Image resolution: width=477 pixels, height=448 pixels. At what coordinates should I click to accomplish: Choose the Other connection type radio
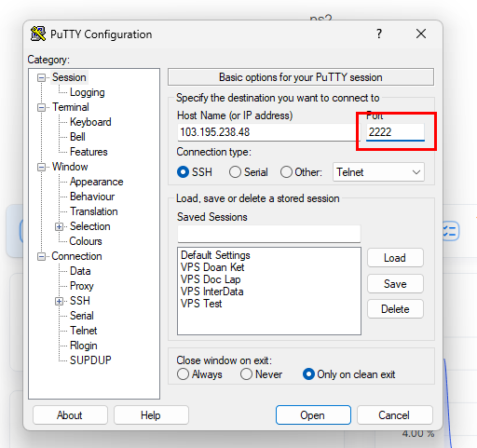tap(286, 172)
